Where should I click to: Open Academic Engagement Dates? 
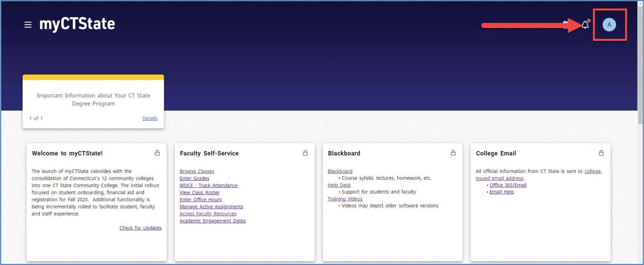[213, 221]
